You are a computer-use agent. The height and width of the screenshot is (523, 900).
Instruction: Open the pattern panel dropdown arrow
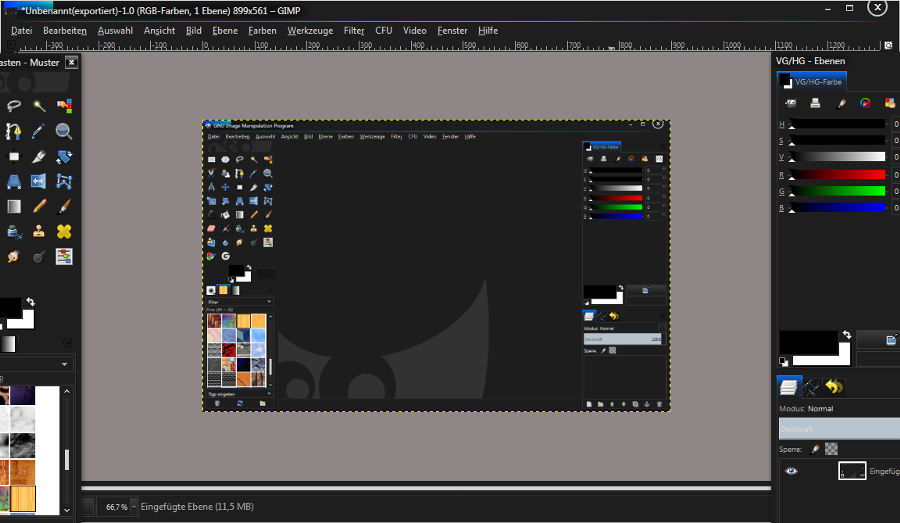[65, 365]
